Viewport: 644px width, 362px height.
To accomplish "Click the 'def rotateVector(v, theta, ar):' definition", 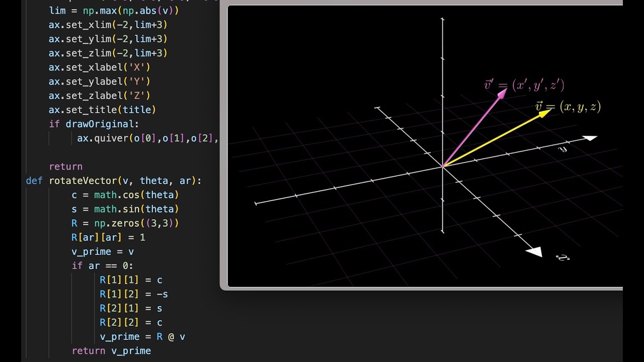I will point(114,180).
